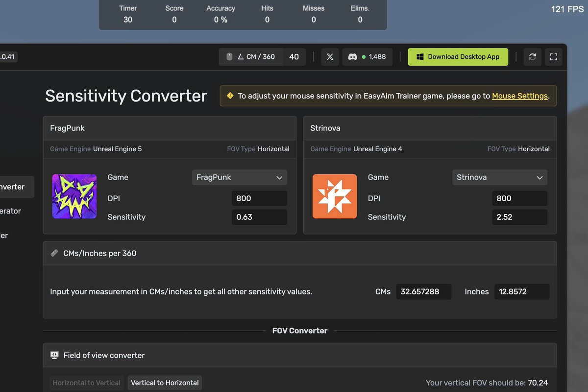Image resolution: width=588 pixels, height=392 pixels.
Task: Click the Elims. stat in the game HUD
Action: (360, 14)
